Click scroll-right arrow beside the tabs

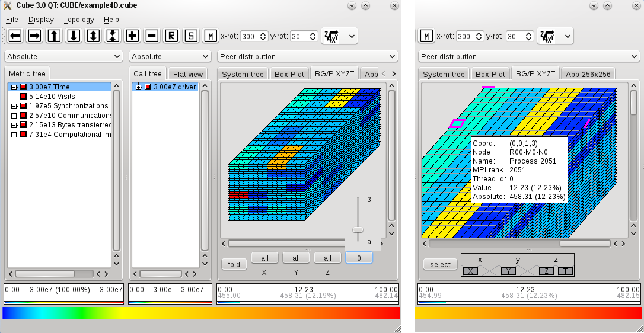(x=394, y=73)
